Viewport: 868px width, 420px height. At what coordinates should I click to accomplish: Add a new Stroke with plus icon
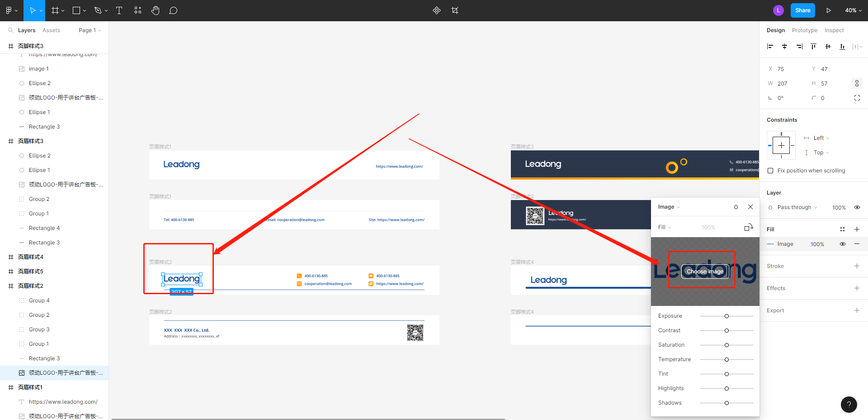click(857, 266)
